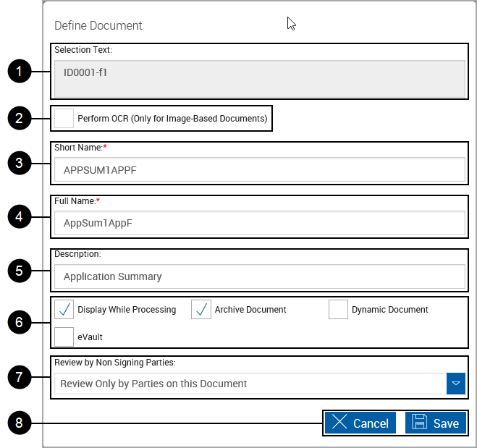Click the Description field with Application Summary

(259, 276)
